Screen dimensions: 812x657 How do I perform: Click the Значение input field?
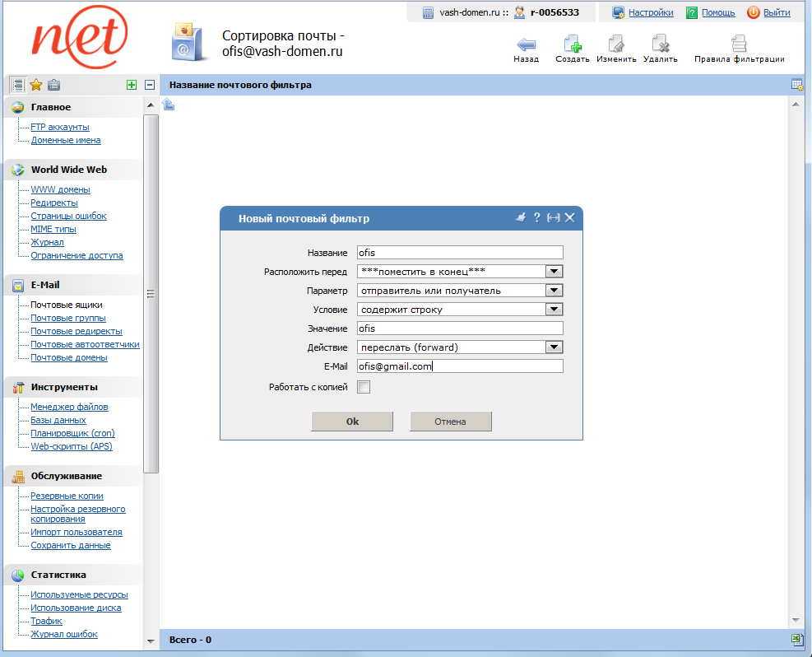coord(460,328)
